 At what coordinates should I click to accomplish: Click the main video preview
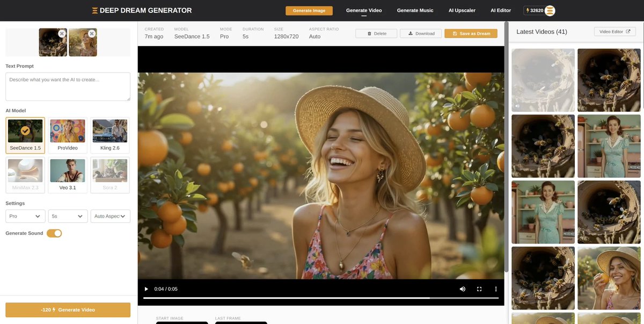pyautogui.click(x=321, y=176)
